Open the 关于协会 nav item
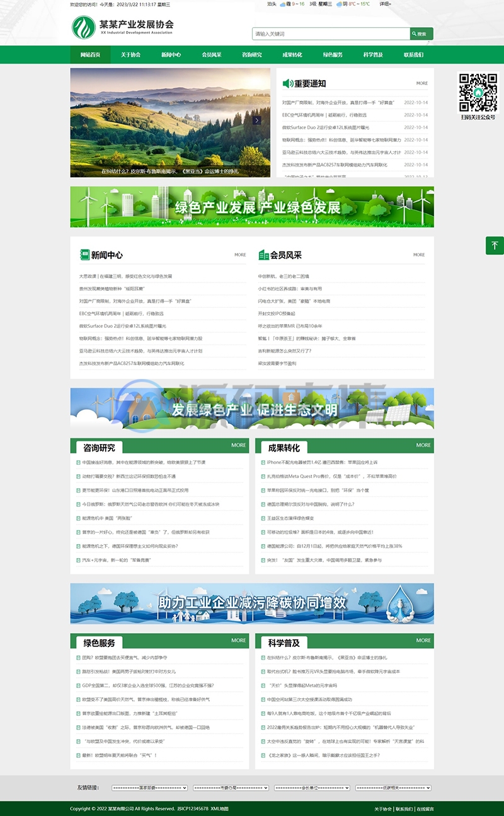This screenshot has height=816, width=504. (x=130, y=55)
